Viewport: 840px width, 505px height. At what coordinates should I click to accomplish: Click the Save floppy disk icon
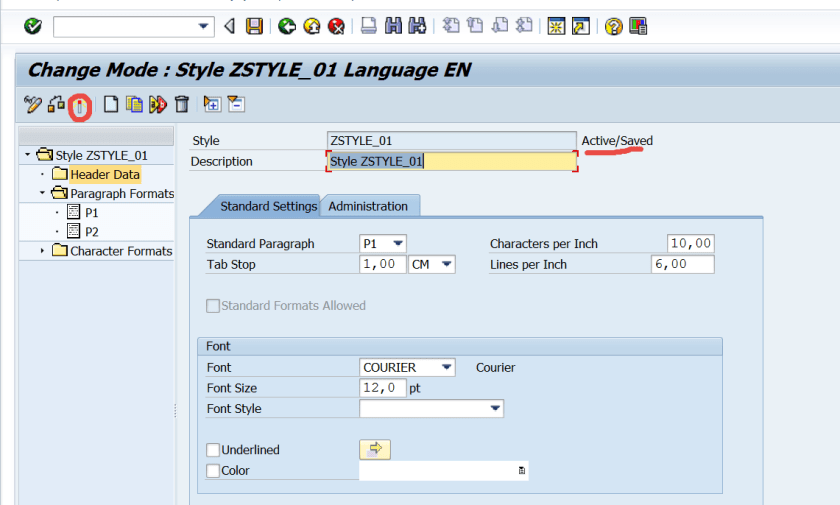pyautogui.click(x=254, y=26)
